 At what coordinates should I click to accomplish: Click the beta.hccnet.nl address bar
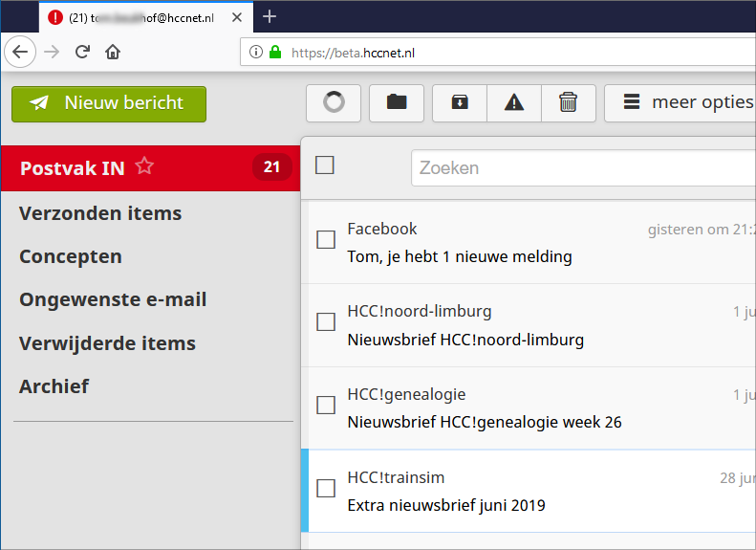click(x=498, y=52)
